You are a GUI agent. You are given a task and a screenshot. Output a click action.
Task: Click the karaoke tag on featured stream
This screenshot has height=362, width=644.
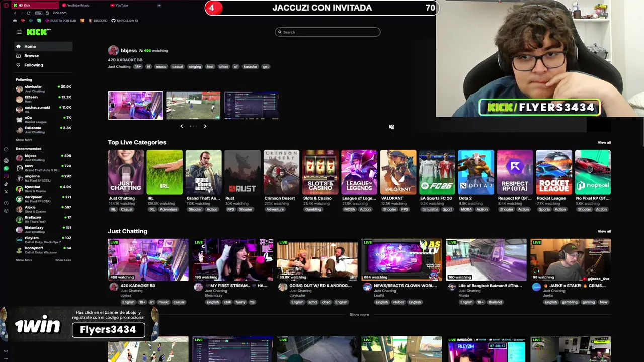250,67
